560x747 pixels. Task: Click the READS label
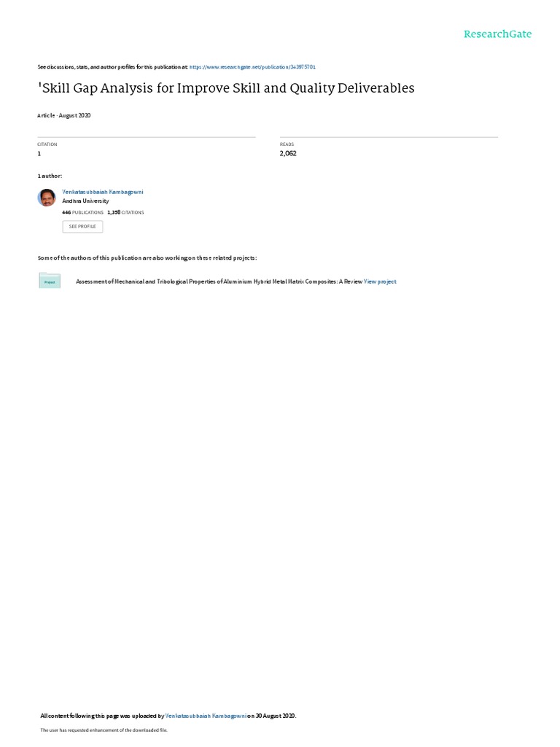pyautogui.click(x=287, y=144)
